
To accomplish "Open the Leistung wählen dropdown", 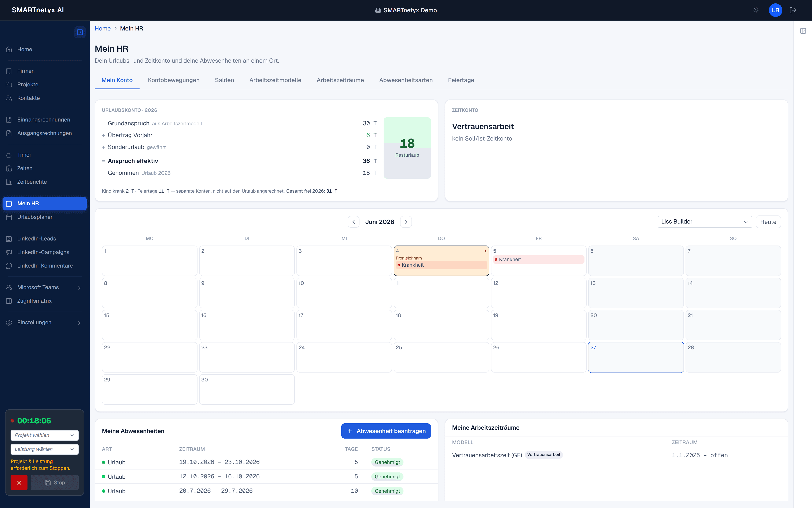I will (45, 449).
